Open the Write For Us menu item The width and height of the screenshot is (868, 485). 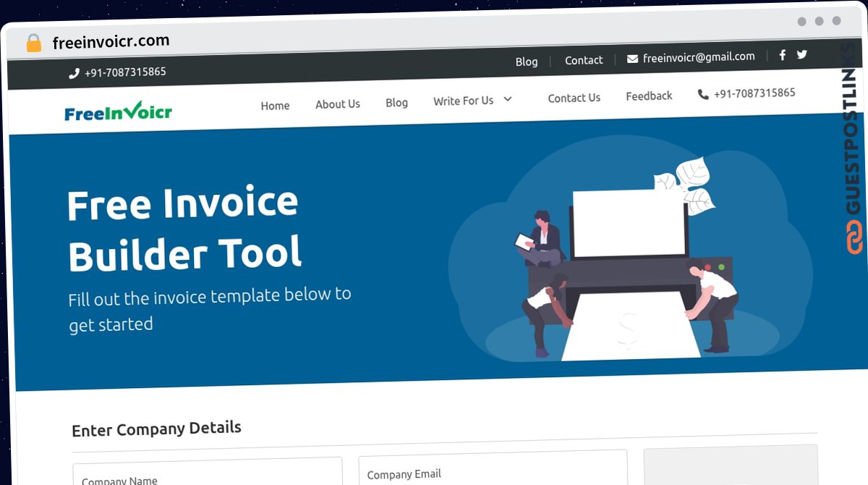click(463, 101)
